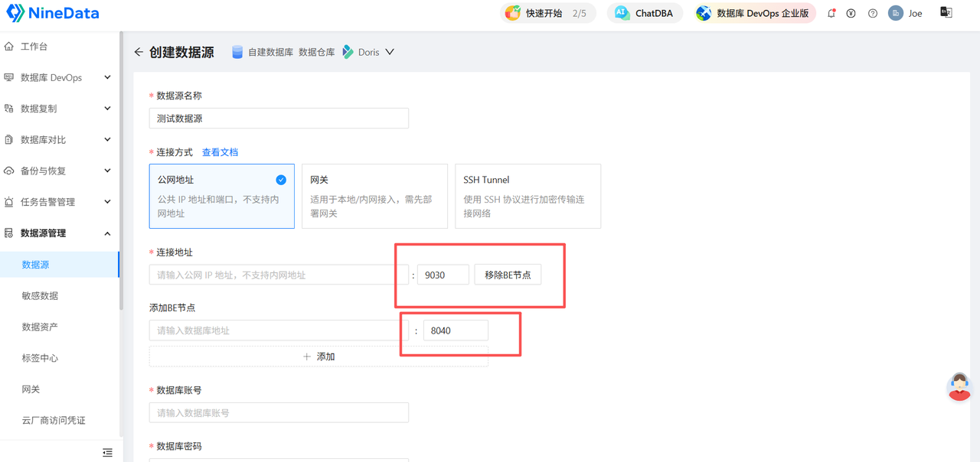Screen dimensions: 980x462
Task: Click the 9030 port field
Action: pyautogui.click(x=443, y=275)
